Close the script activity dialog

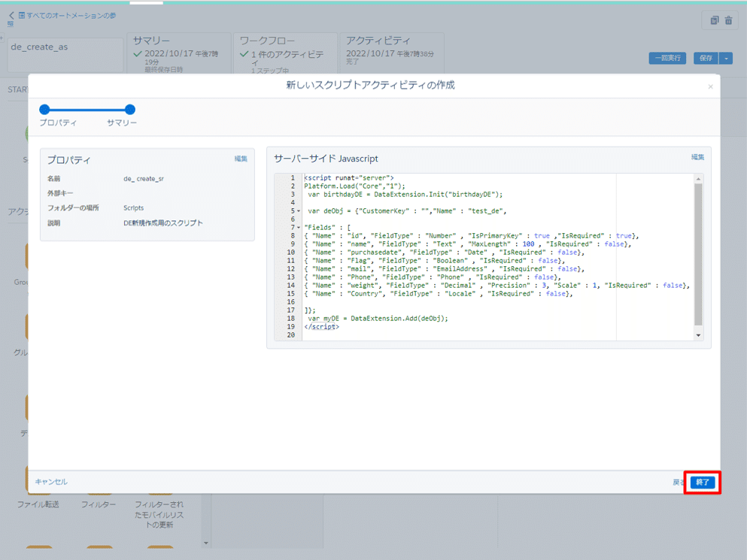pyautogui.click(x=710, y=86)
